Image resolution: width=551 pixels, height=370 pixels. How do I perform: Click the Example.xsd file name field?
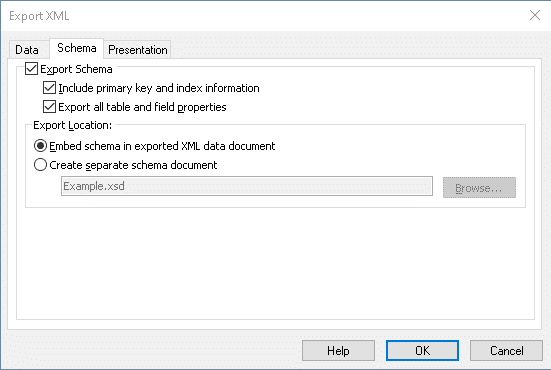[x=247, y=186]
